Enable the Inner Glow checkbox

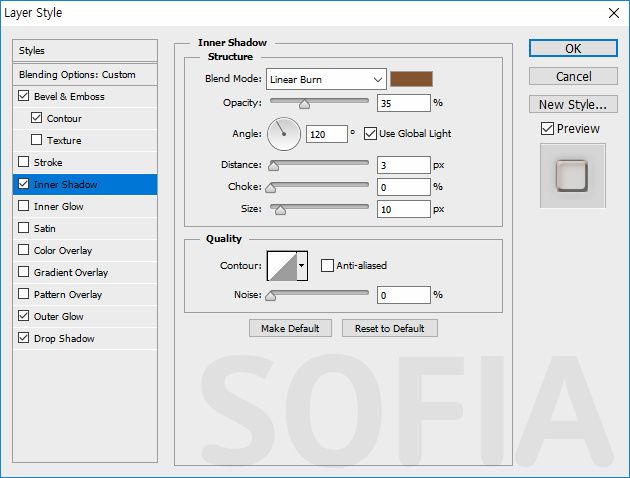24,206
